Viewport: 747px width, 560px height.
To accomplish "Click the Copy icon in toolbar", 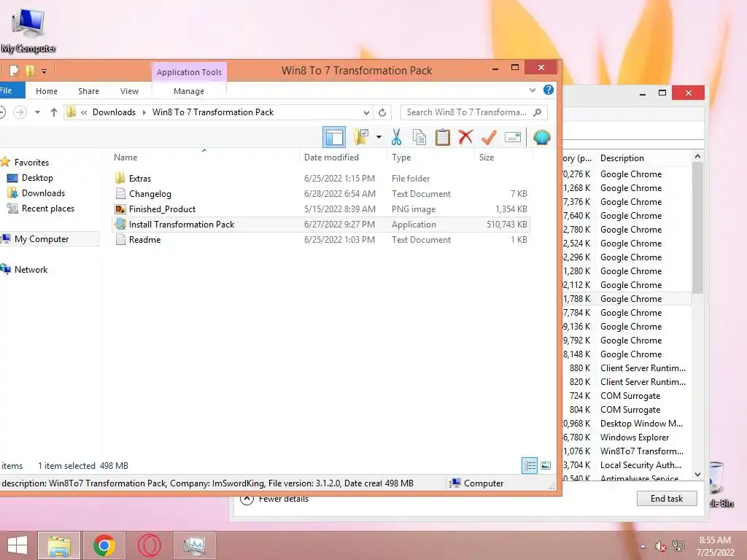I will coord(419,137).
